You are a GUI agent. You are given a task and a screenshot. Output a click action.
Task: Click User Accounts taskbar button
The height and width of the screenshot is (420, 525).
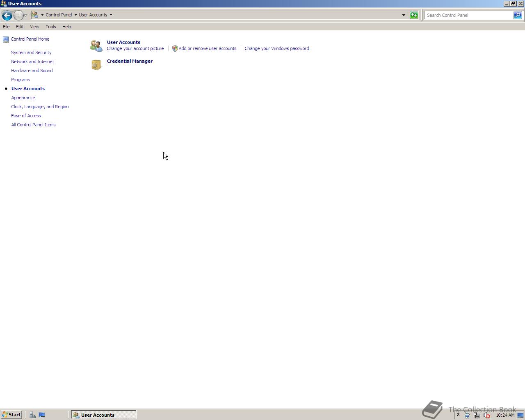click(104, 415)
